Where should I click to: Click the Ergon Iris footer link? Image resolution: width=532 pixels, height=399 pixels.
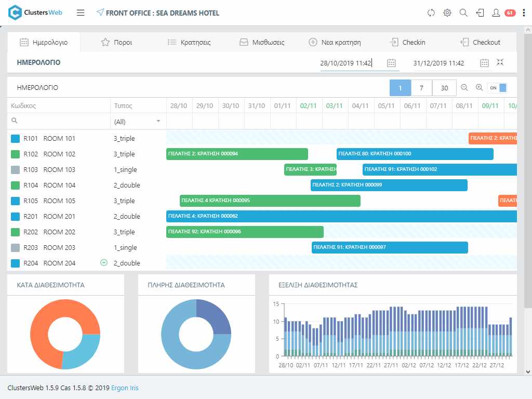click(125, 388)
